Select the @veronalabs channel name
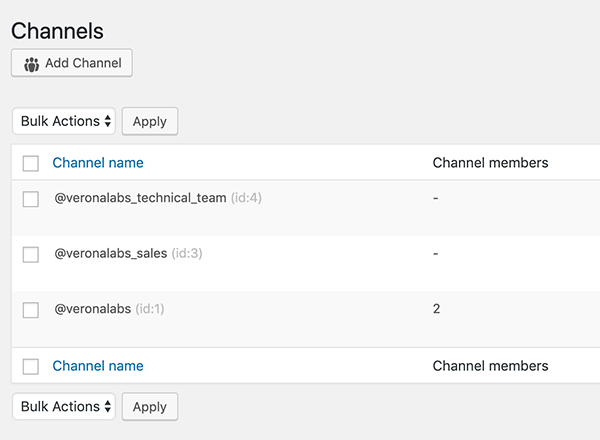The image size is (600, 440). click(92, 309)
